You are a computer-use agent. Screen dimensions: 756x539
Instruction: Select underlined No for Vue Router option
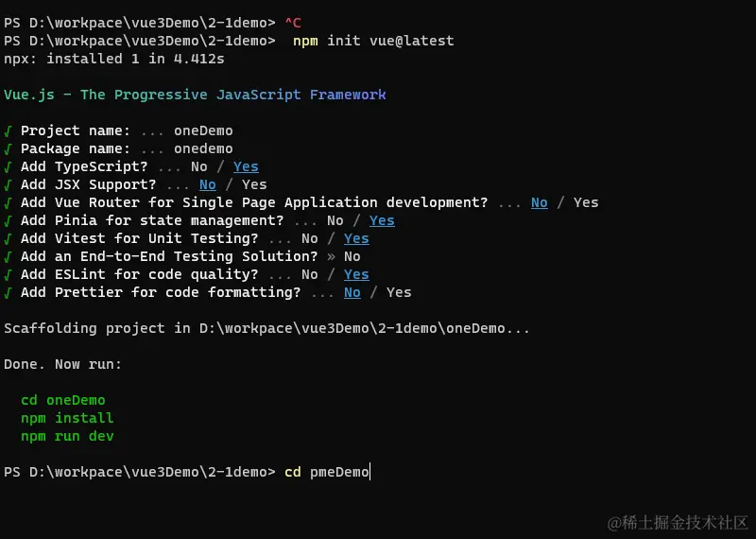click(x=539, y=202)
